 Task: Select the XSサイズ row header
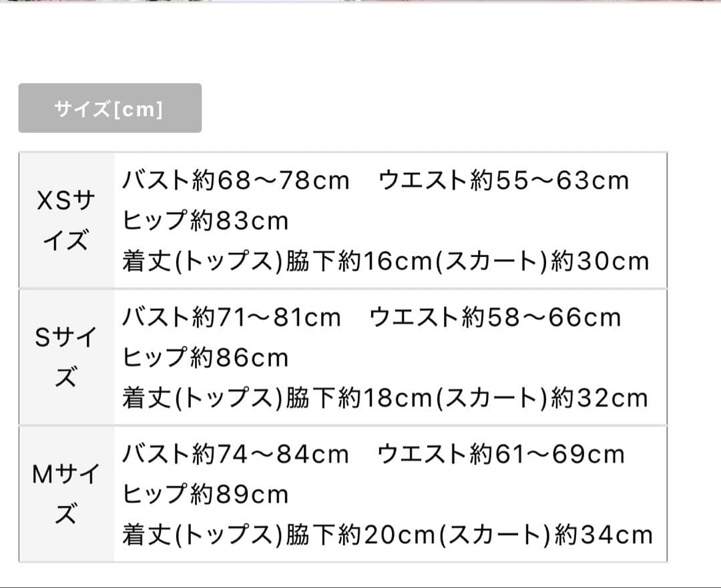click(65, 220)
